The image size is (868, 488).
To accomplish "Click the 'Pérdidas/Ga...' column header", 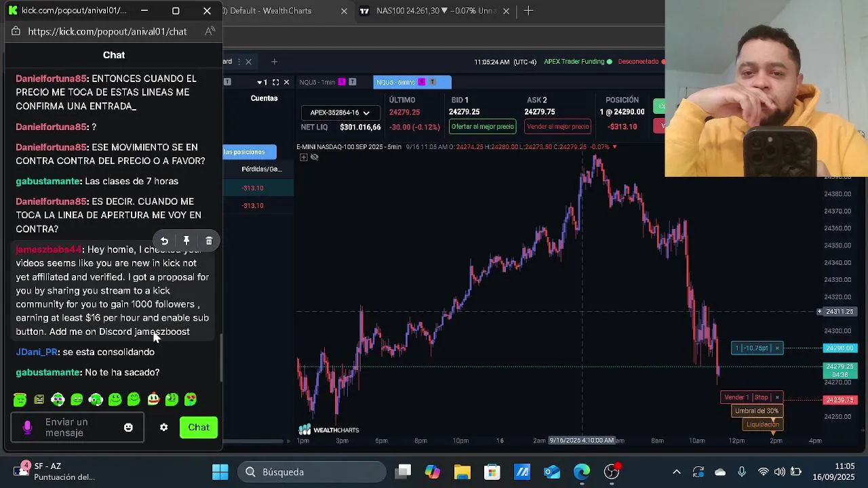I will tap(261, 169).
